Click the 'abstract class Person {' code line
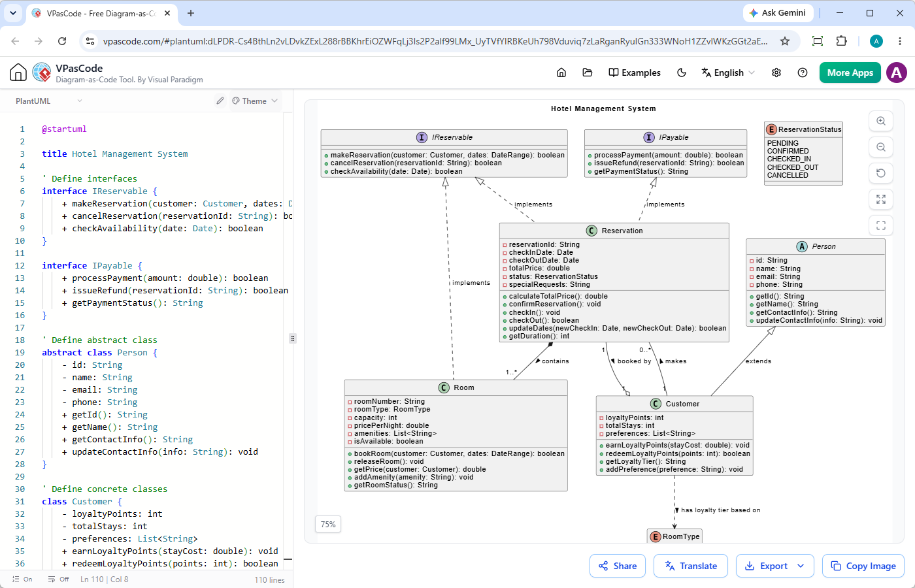Viewport: 915px width, 588px height. (99, 352)
